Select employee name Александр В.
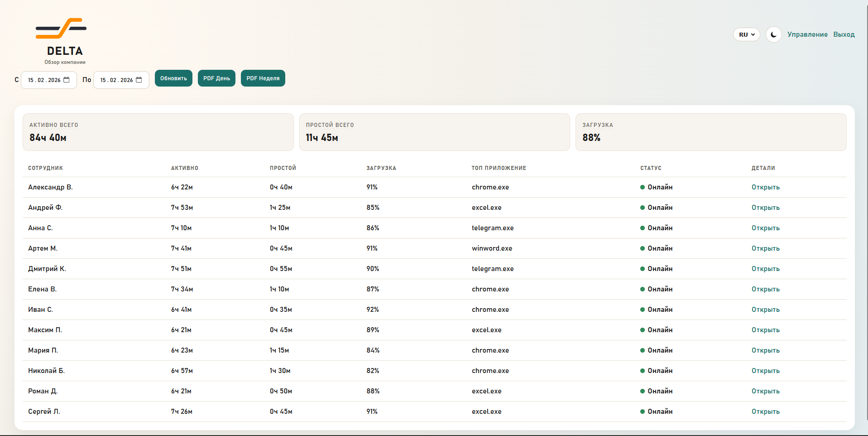The height and width of the screenshot is (436, 868). 50,187
